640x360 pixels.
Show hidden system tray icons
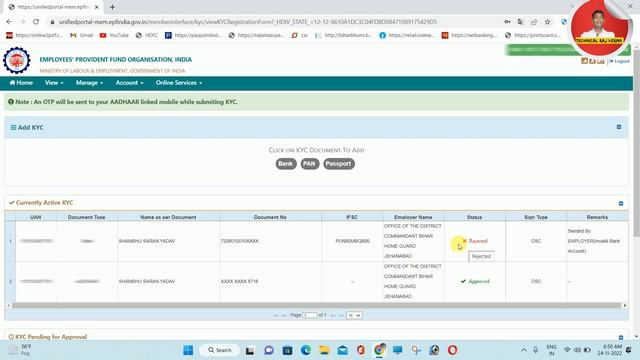point(524,350)
